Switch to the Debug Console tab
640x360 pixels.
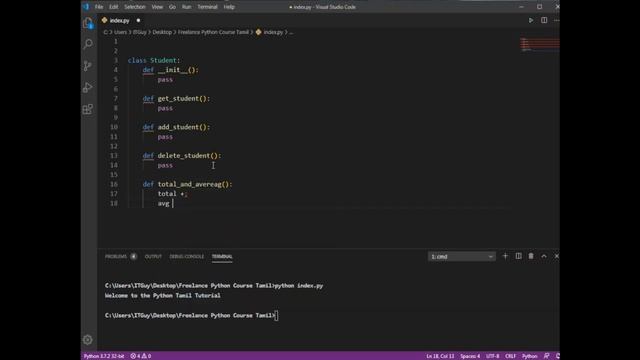(187, 256)
